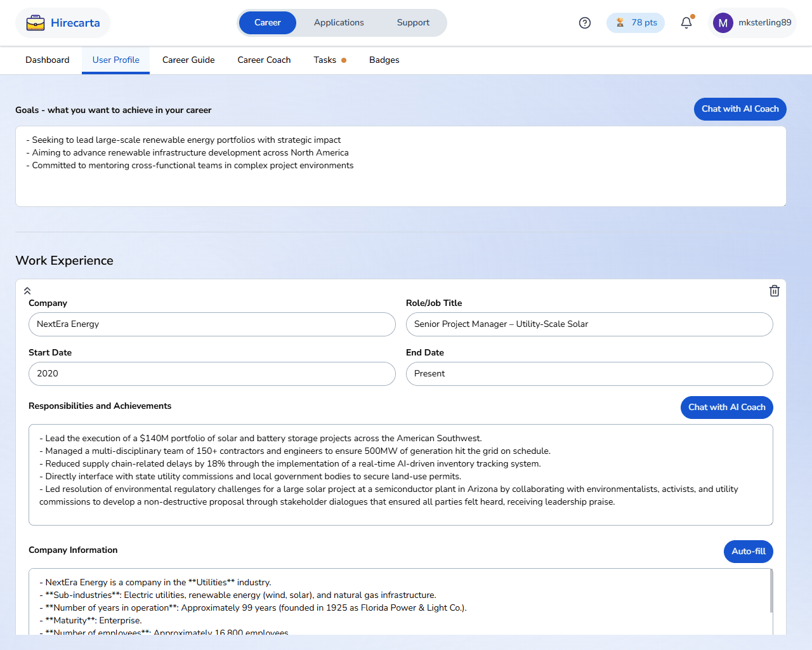The width and height of the screenshot is (812, 650).
Task: View the Badges tab
Action: (x=384, y=60)
